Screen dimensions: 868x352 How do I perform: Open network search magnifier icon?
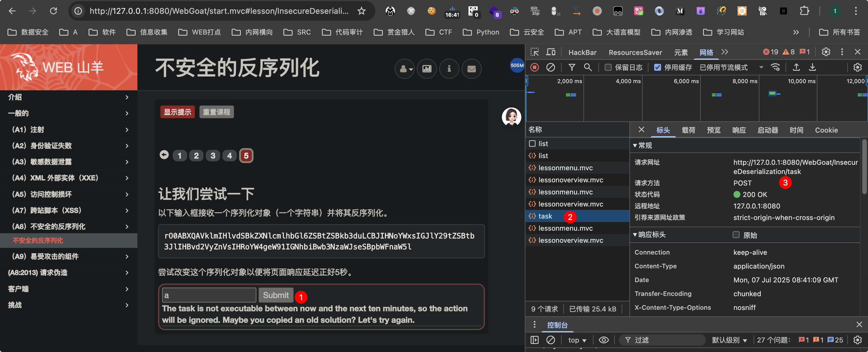[588, 67]
